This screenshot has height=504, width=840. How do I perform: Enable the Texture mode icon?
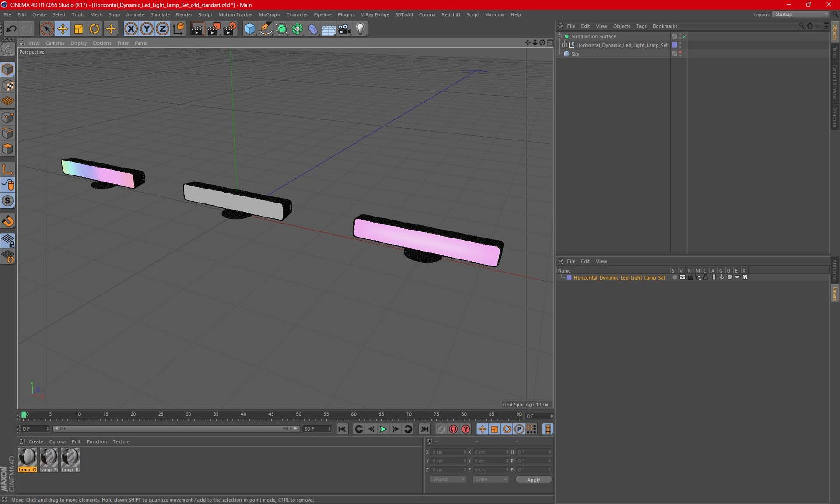[8, 85]
